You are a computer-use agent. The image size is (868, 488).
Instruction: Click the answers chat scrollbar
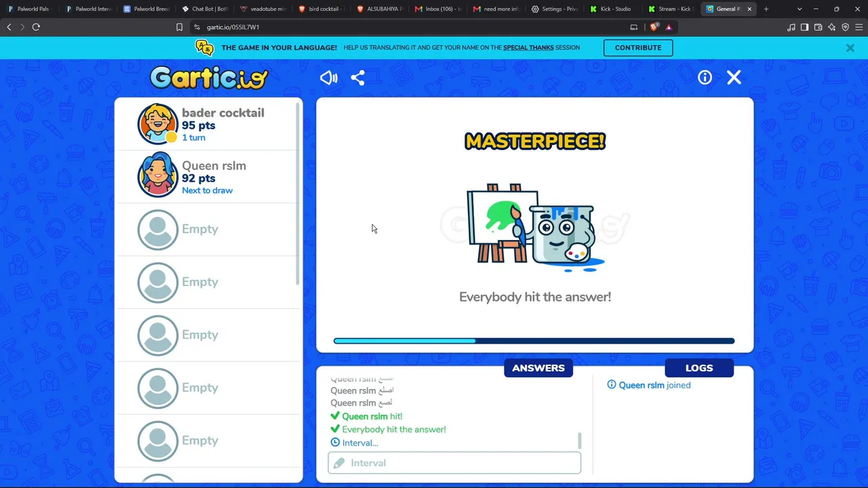pos(580,441)
